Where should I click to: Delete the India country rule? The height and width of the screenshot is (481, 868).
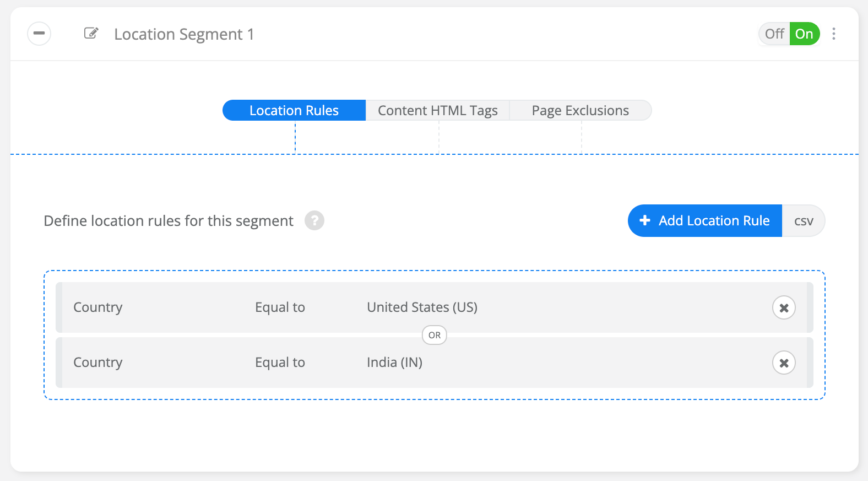(x=784, y=363)
